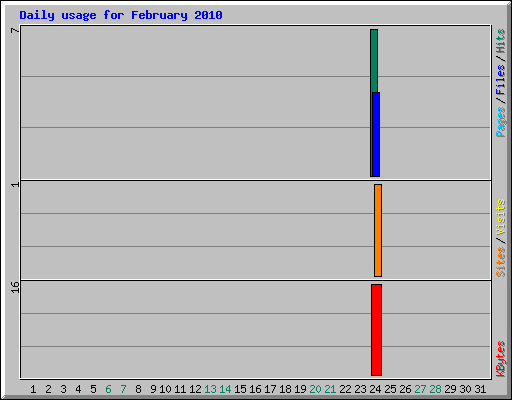Viewport: 512px width, 400px height.
Task: Click day 11 on the x-axis
Action: click(180, 389)
